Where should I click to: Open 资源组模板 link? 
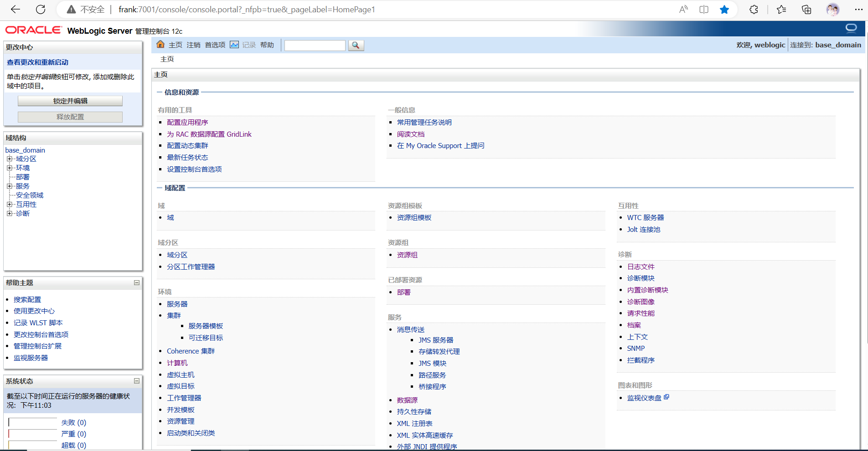click(x=414, y=217)
